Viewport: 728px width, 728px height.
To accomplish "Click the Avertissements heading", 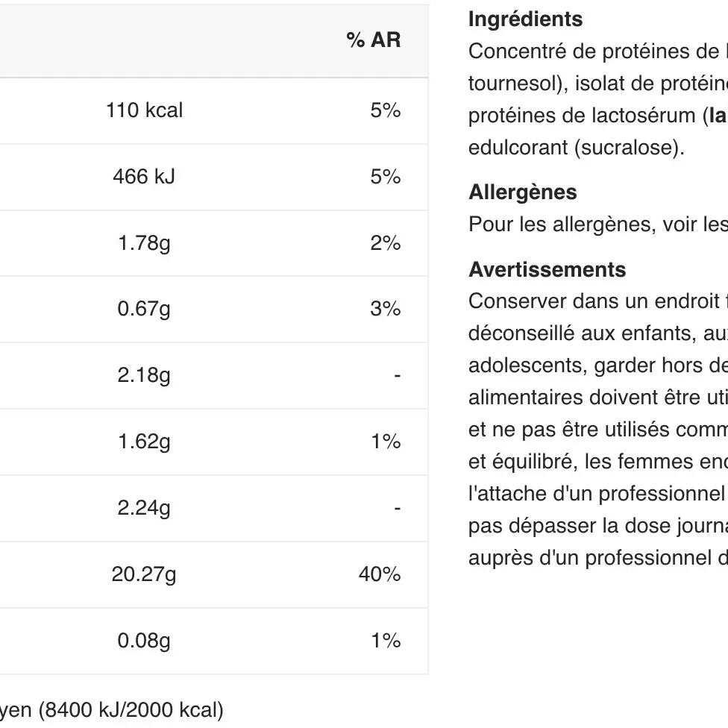I will [x=547, y=269].
